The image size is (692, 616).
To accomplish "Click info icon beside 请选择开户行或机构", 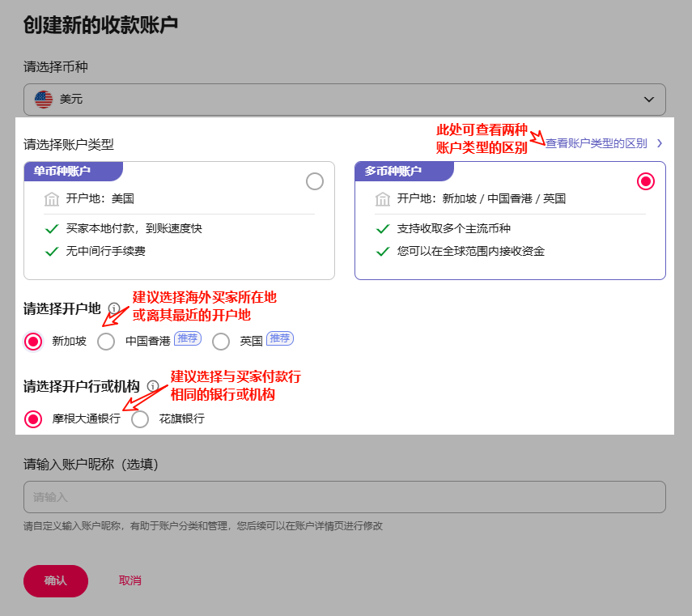I will [x=153, y=386].
